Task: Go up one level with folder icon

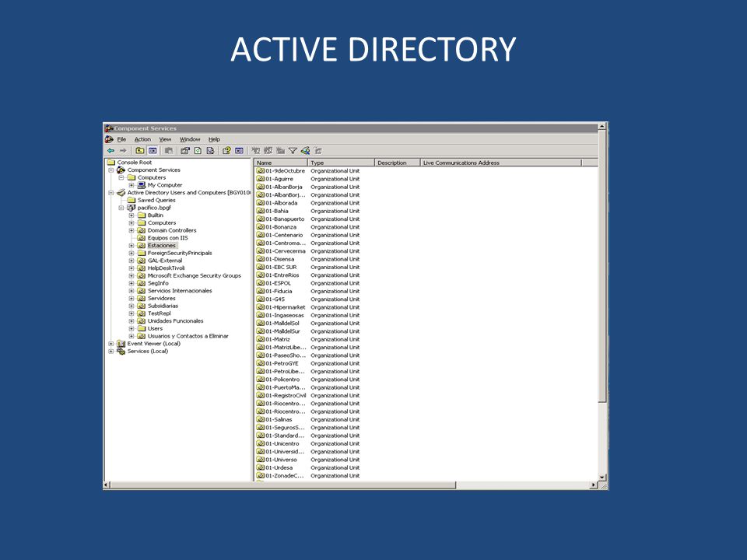Action: point(139,150)
